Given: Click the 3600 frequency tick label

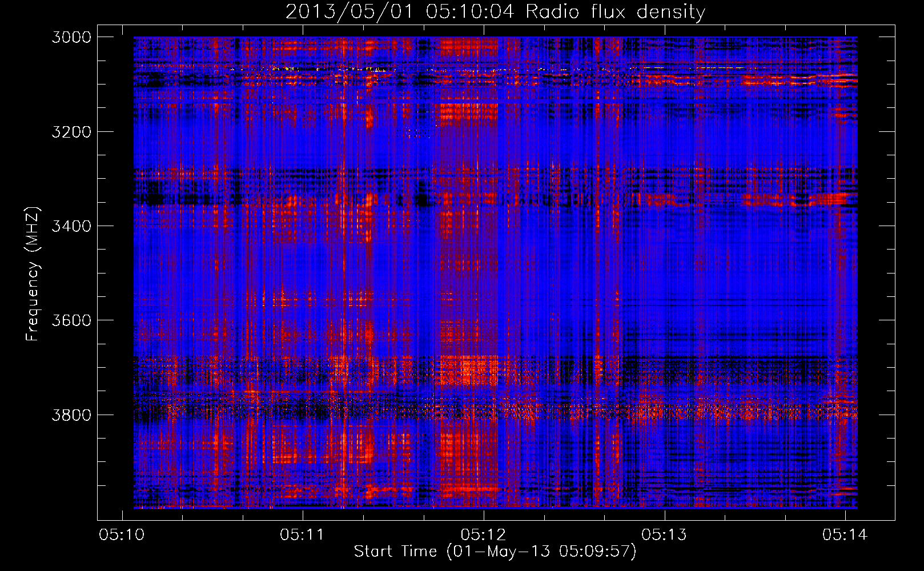Looking at the screenshot, I should (71, 320).
